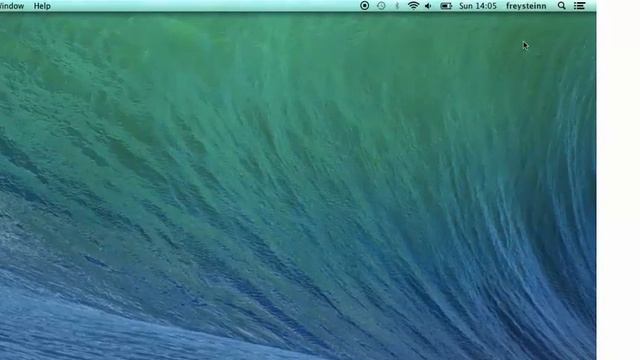Click the screen recording status icon

(364, 6)
